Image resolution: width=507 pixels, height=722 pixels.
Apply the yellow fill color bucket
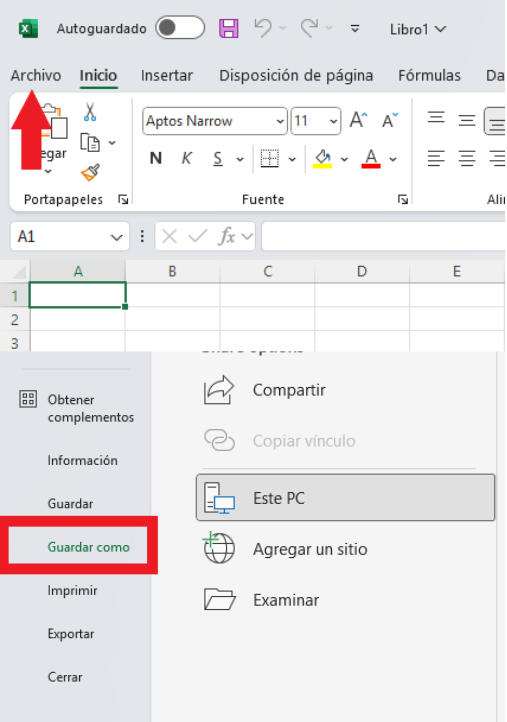pyautogui.click(x=323, y=159)
